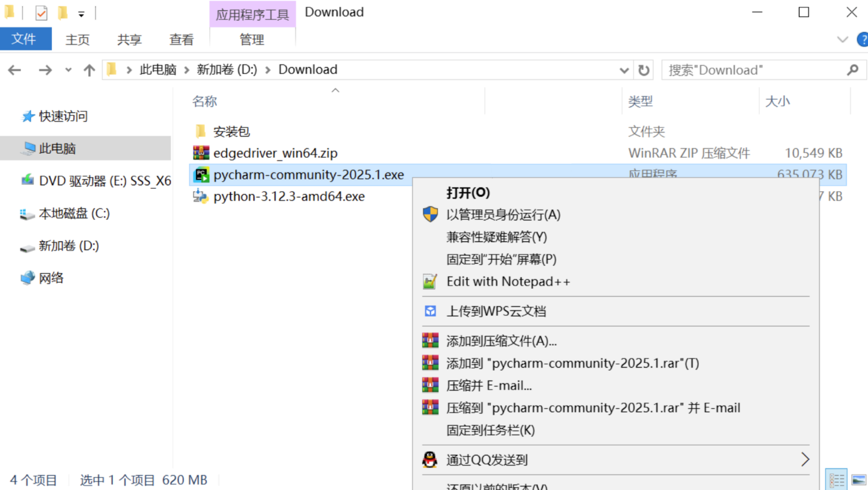
Task: Select the 安装包 folder
Action: point(232,132)
